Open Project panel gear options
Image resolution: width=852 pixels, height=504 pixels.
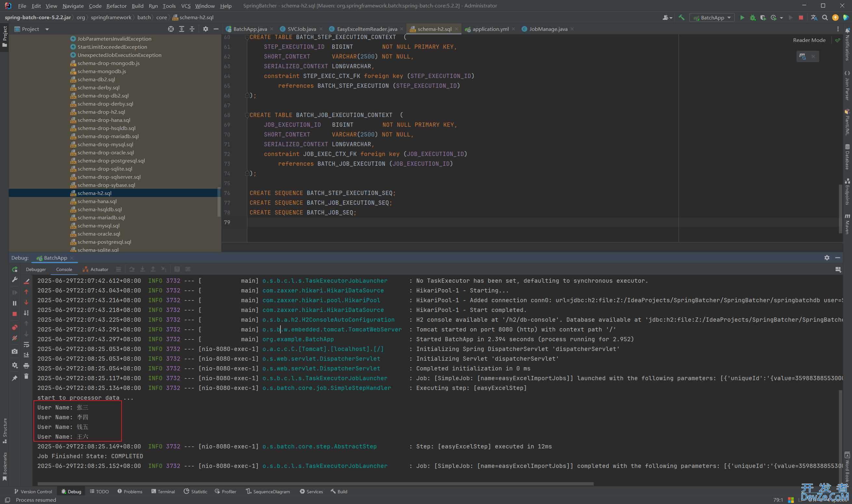click(x=205, y=29)
